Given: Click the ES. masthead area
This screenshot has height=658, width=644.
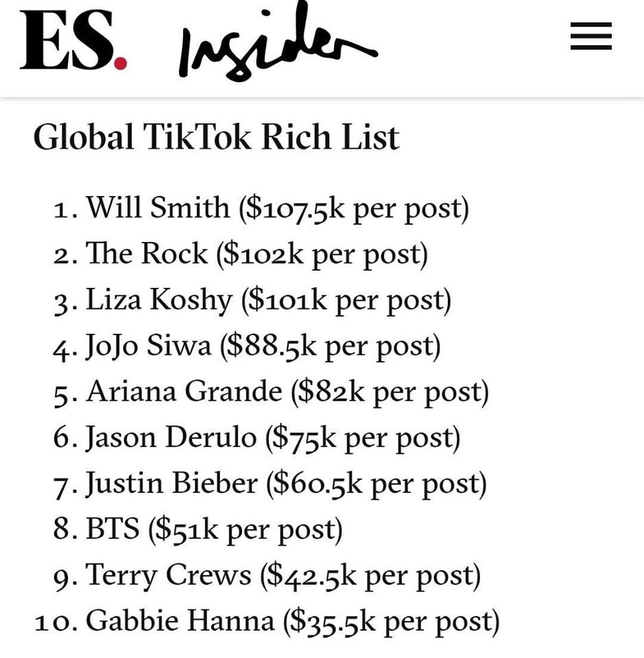Looking at the screenshot, I should click(x=73, y=38).
